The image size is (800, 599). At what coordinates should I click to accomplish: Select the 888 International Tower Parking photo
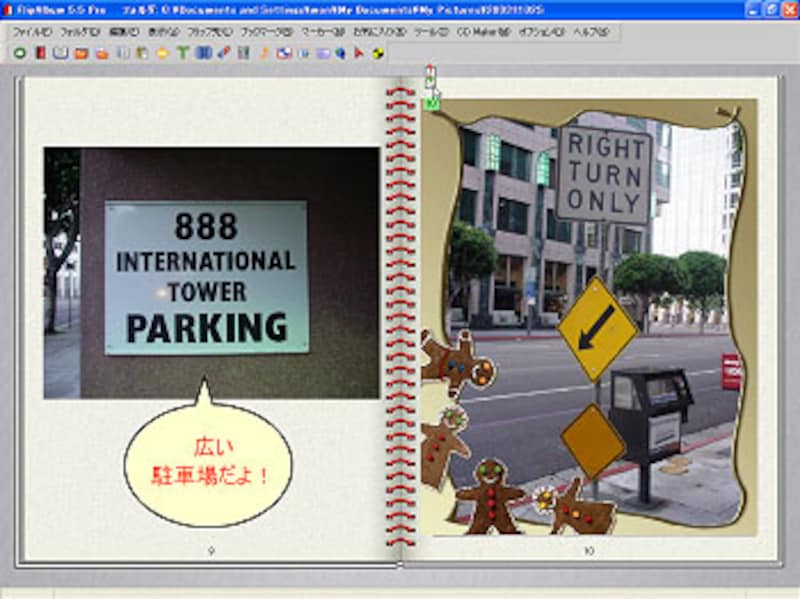(x=211, y=272)
